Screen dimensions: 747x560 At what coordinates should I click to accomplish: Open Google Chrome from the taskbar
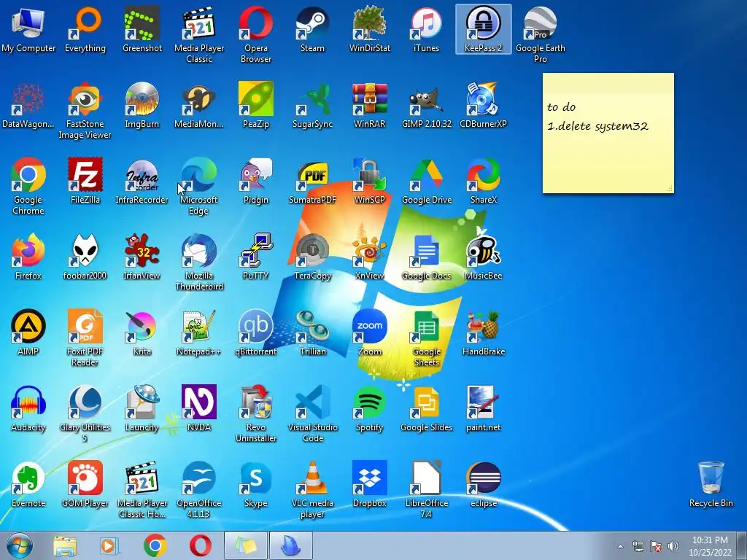coord(155,545)
